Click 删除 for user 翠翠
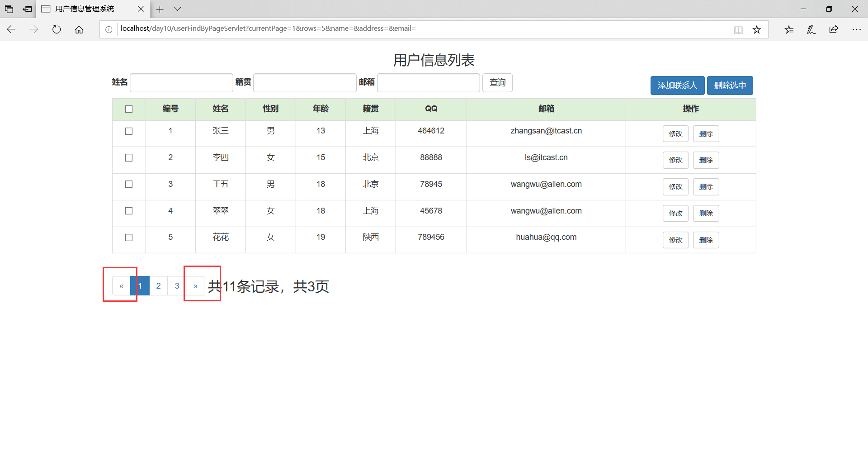Image resolution: width=868 pixels, height=466 pixels. click(x=706, y=214)
